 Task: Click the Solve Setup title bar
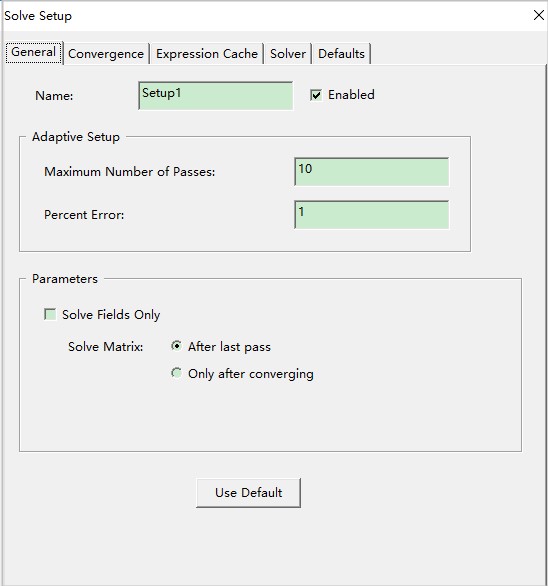coord(262,16)
